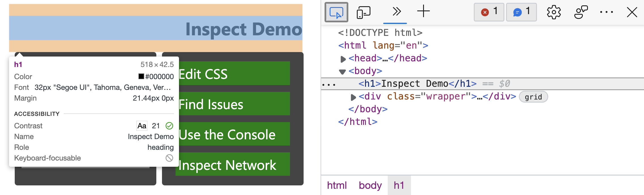Screen dimensions: 644x195
Task: Click the Color label in tooltip
Action: pyautogui.click(x=23, y=77)
